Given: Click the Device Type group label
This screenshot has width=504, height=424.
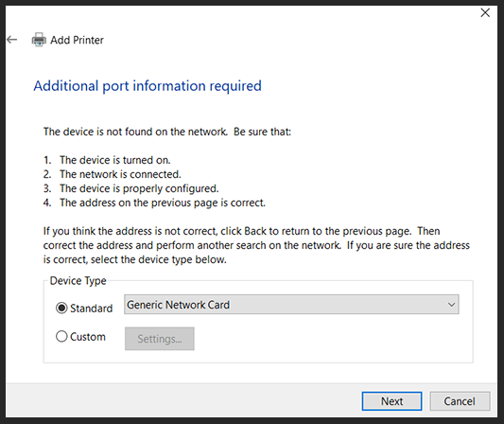Looking at the screenshot, I should 78,281.
